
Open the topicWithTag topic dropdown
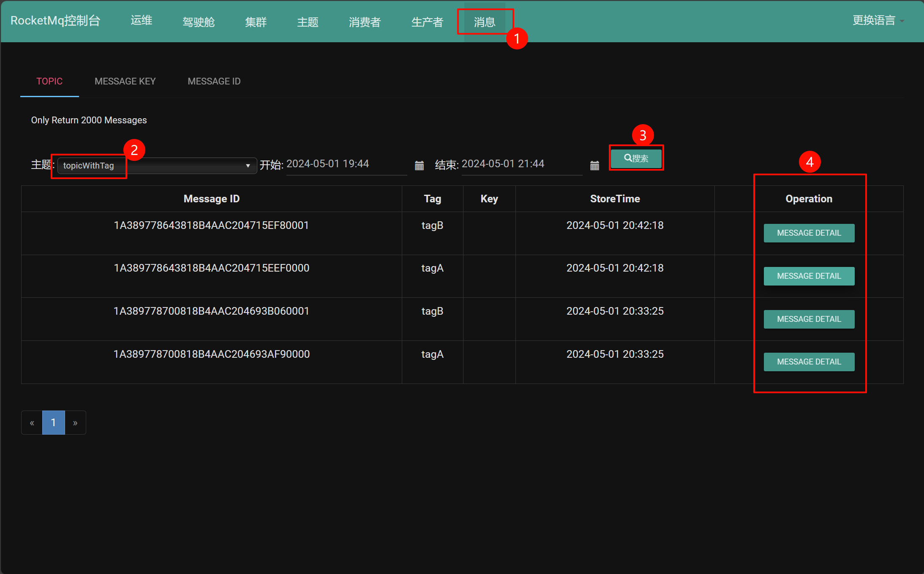pos(157,166)
